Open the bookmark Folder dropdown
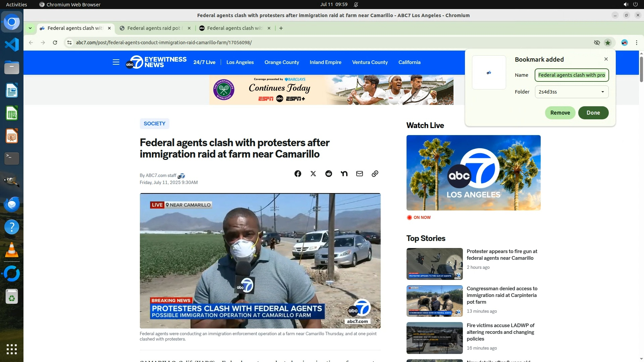Screen dimensions: 644x362 point(572,92)
